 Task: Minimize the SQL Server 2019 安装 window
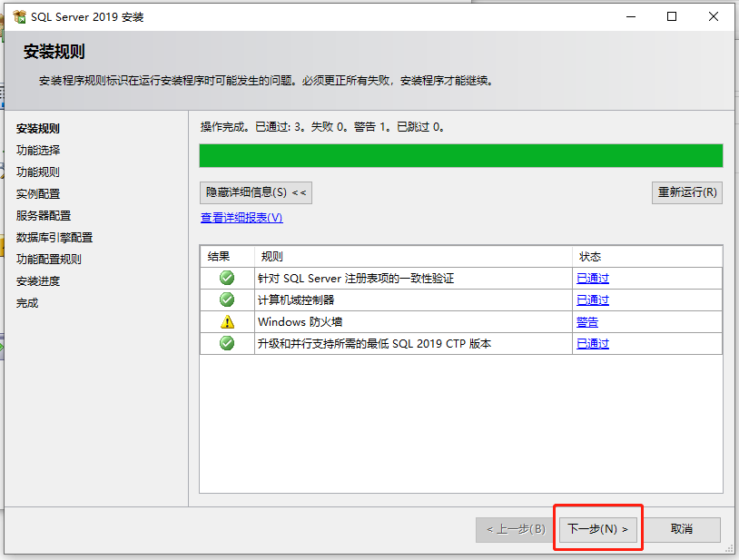pyautogui.click(x=631, y=17)
